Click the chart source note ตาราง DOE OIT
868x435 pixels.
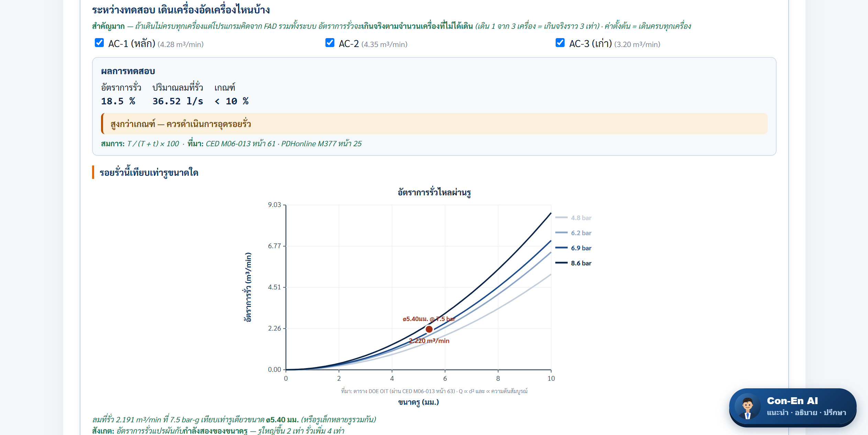pos(434,391)
